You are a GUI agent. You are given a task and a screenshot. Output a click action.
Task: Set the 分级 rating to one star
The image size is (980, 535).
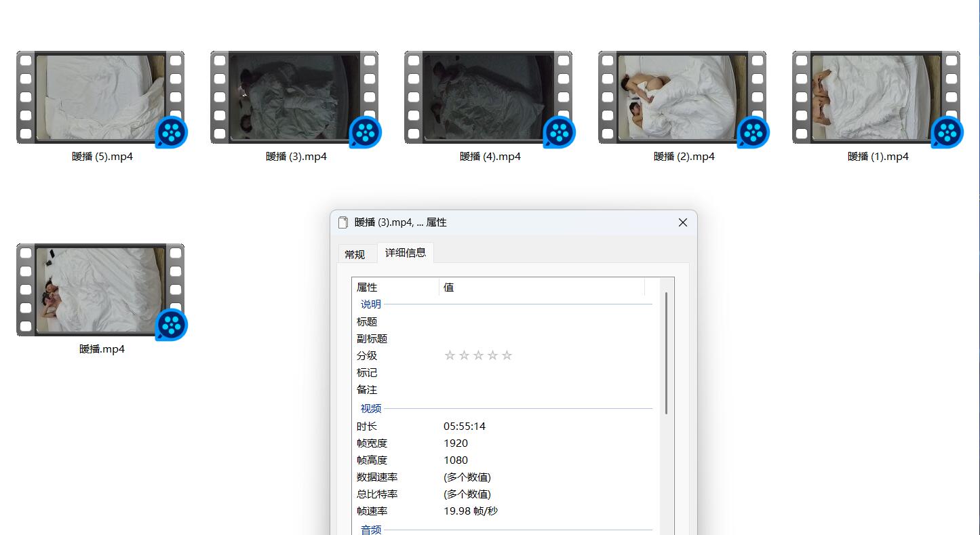click(450, 355)
